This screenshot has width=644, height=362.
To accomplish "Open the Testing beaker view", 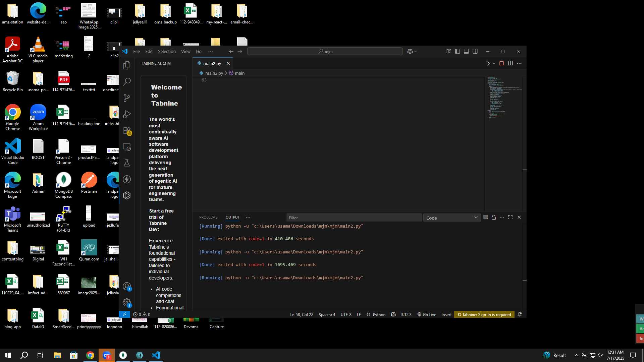I will [127, 163].
